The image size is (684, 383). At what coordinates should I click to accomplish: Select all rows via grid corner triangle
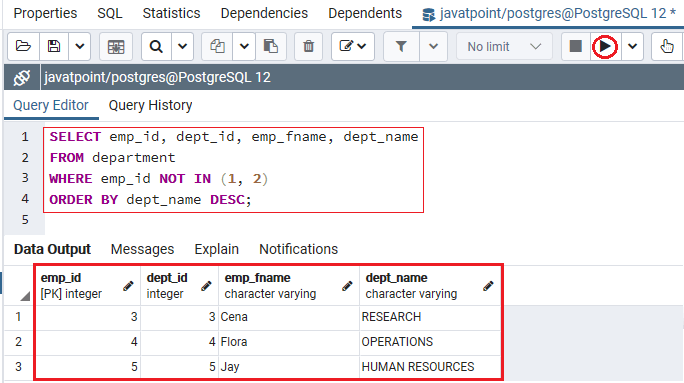[x=25, y=296]
